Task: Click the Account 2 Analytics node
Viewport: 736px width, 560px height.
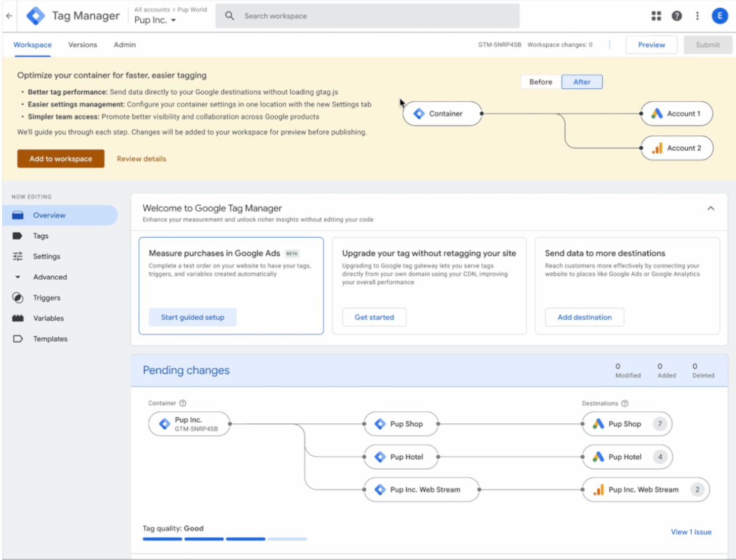Action: click(x=677, y=148)
